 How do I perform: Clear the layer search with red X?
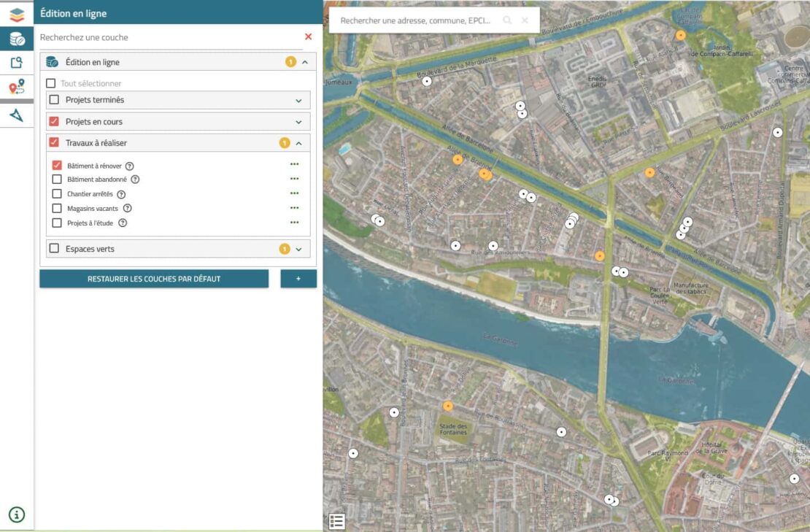(308, 36)
